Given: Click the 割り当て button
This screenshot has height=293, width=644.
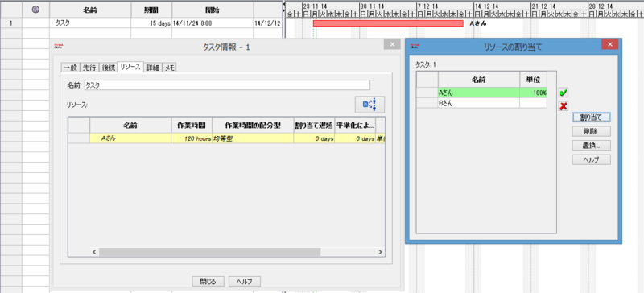Looking at the screenshot, I should tap(591, 118).
